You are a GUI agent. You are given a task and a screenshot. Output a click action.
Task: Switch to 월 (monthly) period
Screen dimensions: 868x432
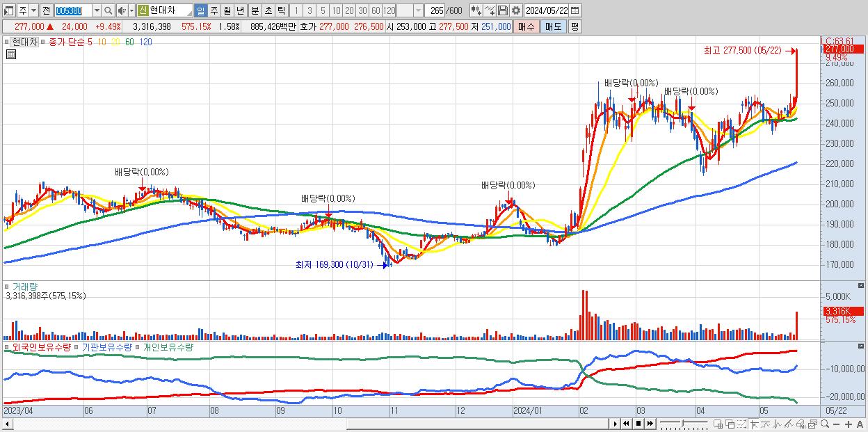click(227, 10)
